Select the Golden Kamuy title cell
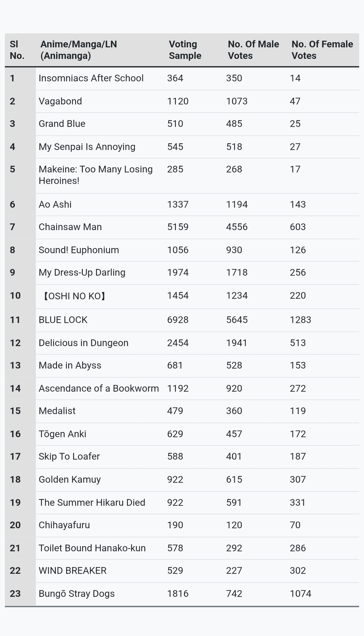This screenshot has width=364, height=636. tap(69, 479)
